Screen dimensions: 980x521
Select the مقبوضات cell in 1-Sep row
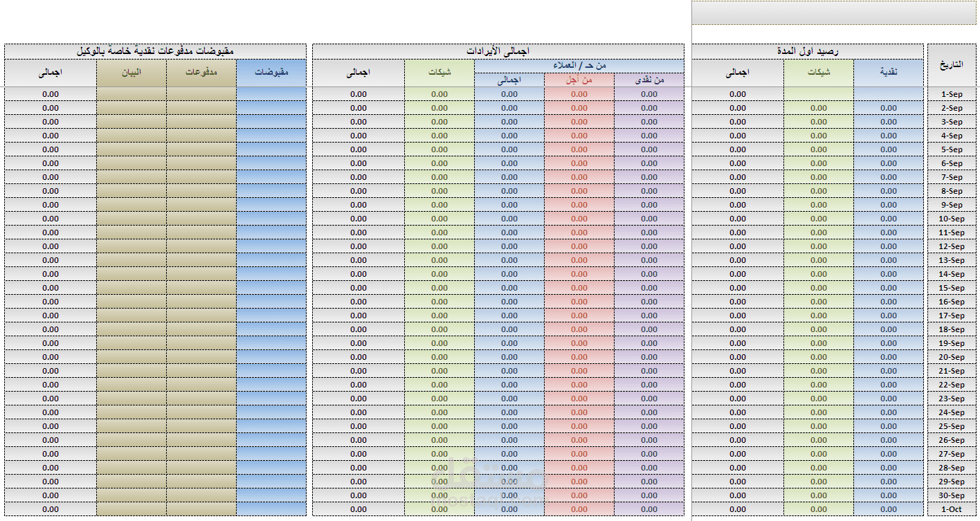click(x=271, y=94)
